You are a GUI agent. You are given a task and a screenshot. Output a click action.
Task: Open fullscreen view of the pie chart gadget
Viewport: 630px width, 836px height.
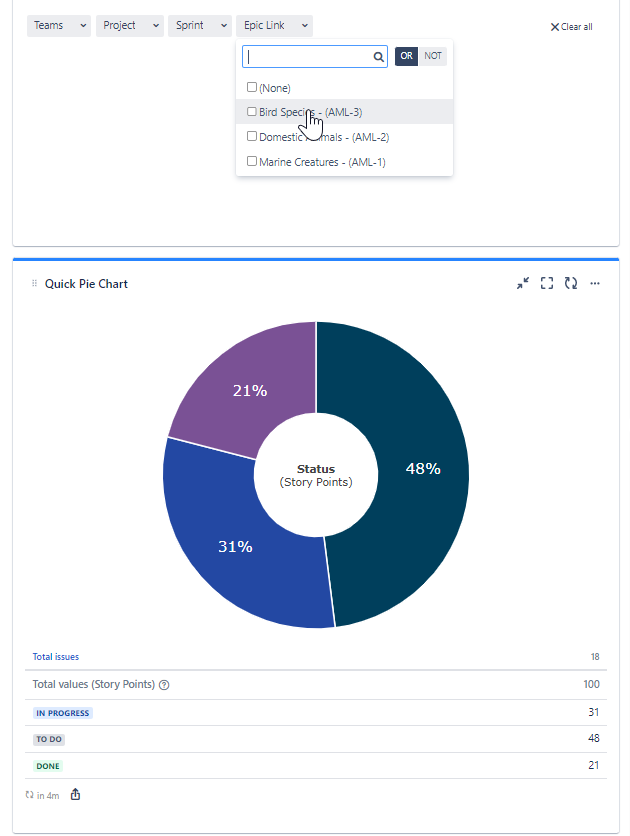point(546,283)
